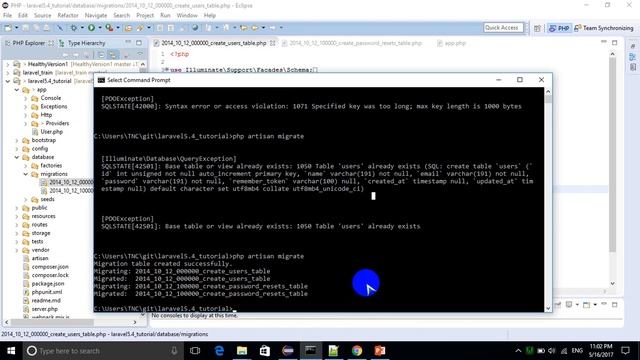640x360 pixels.
Task: Open the Navigate menu
Action: 96,16
